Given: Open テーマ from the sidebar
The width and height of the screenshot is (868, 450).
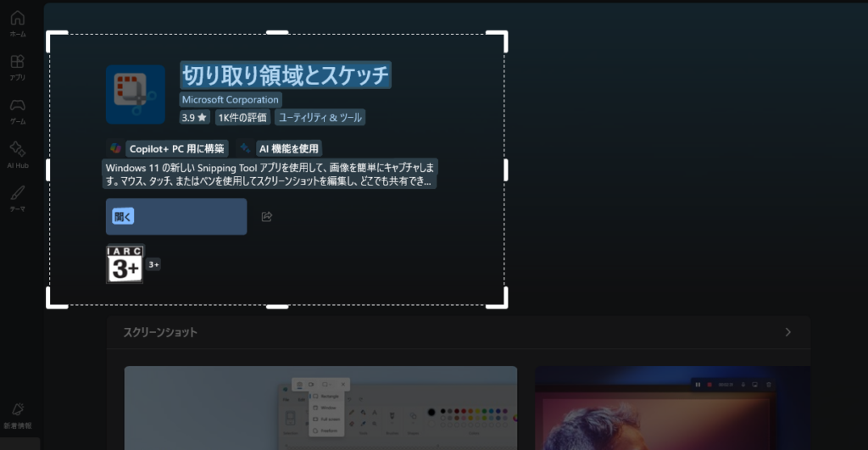Looking at the screenshot, I should click(x=18, y=199).
